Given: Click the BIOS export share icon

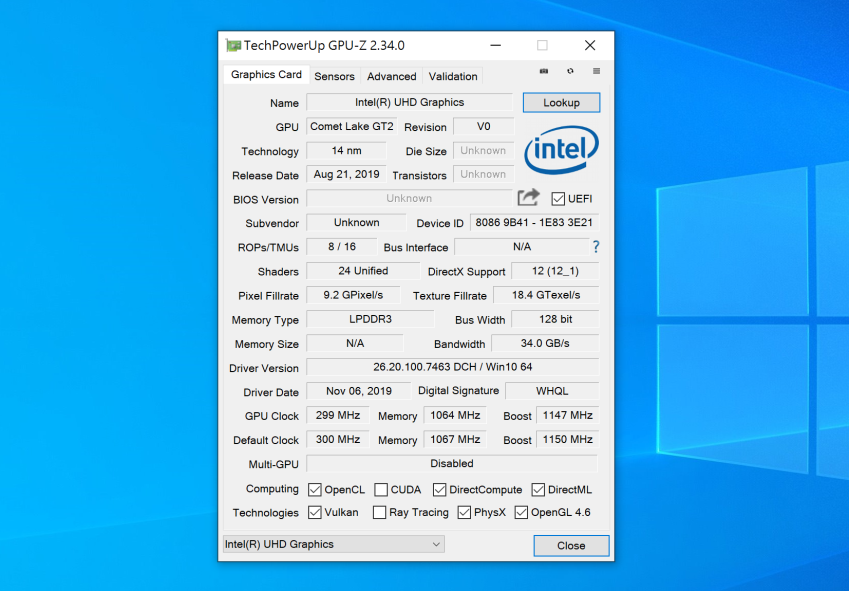Looking at the screenshot, I should point(528,198).
